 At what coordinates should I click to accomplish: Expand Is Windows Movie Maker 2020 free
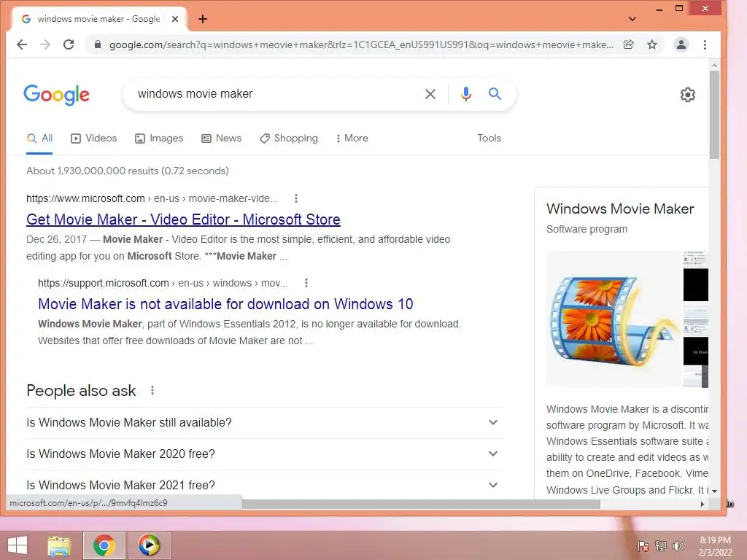pyautogui.click(x=264, y=454)
